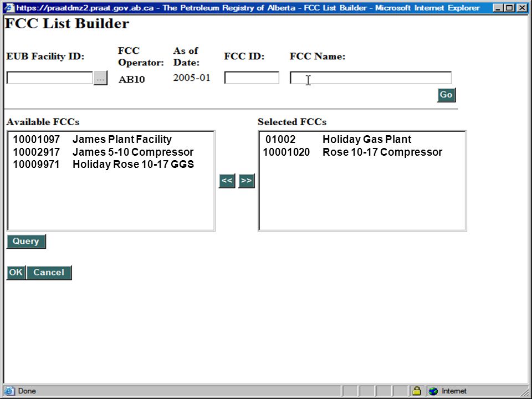Click the Query button
The width and height of the screenshot is (532, 399).
(x=26, y=242)
